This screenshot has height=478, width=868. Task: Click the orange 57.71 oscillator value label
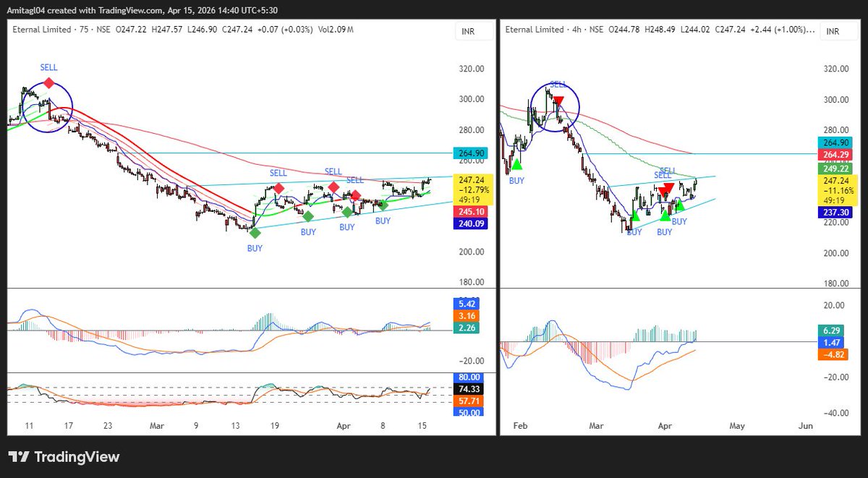pos(467,401)
